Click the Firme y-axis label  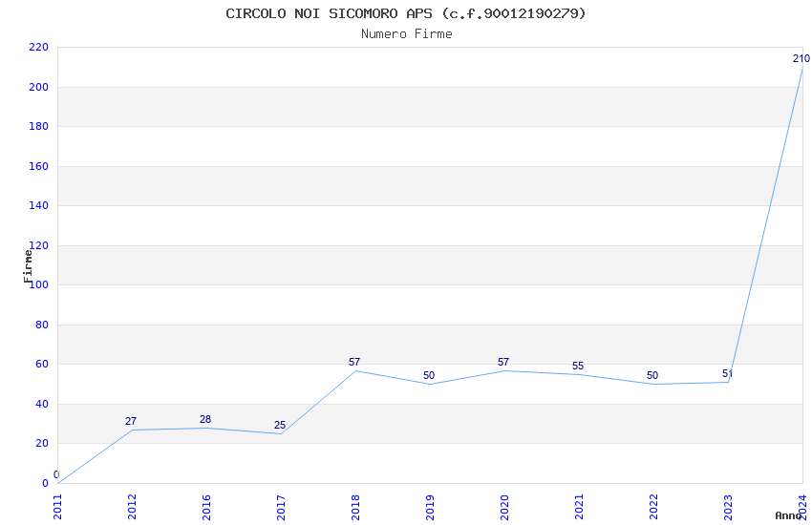(28, 266)
